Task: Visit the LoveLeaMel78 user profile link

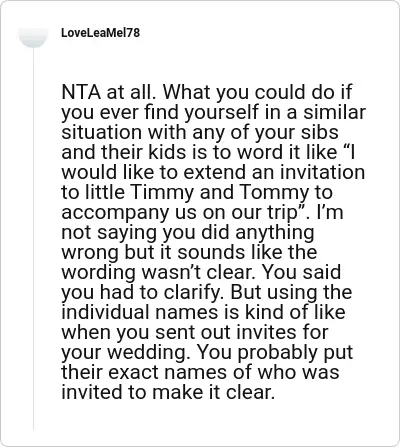Action: coord(100,33)
